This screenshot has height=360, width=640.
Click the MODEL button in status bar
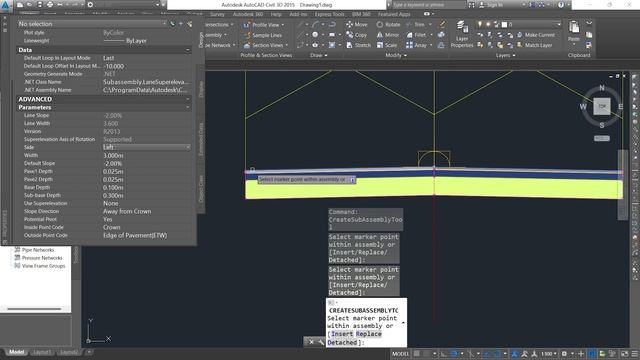point(400,353)
